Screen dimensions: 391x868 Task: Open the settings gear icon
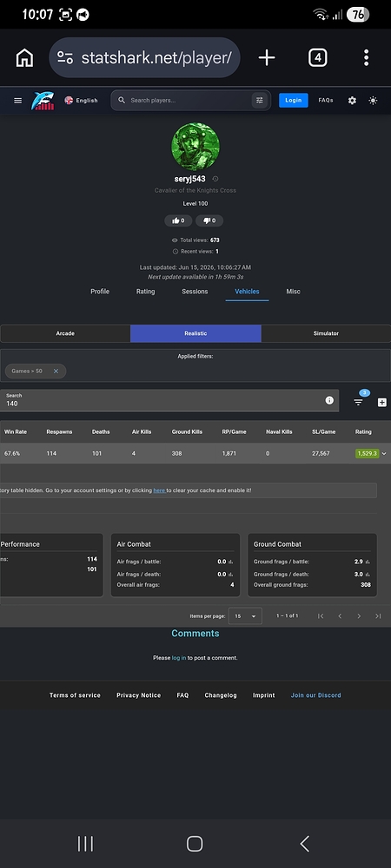pyautogui.click(x=352, y=101)
